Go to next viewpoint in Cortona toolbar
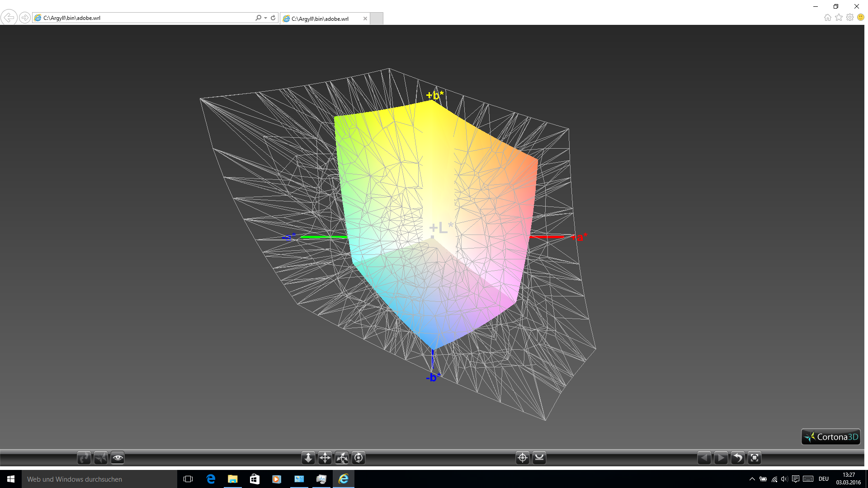868x488 pixels. (x=721, y=458)
